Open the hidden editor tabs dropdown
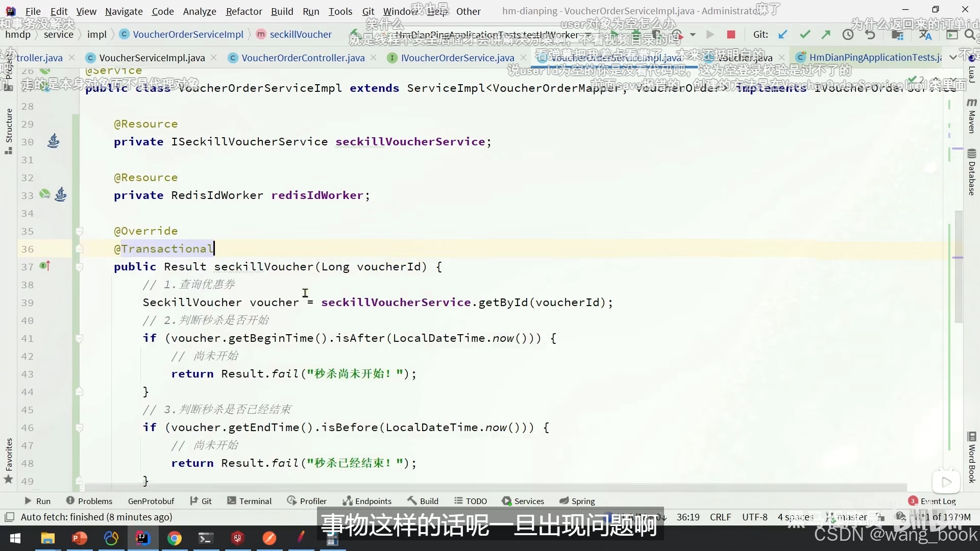Screen dimensions: 980x551 click(953, 58)
